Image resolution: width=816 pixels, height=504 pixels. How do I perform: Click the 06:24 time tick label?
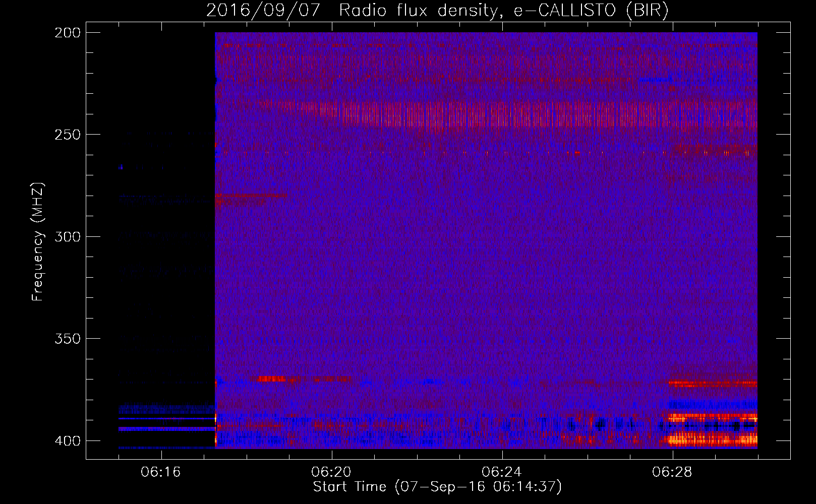click(502, 472)
